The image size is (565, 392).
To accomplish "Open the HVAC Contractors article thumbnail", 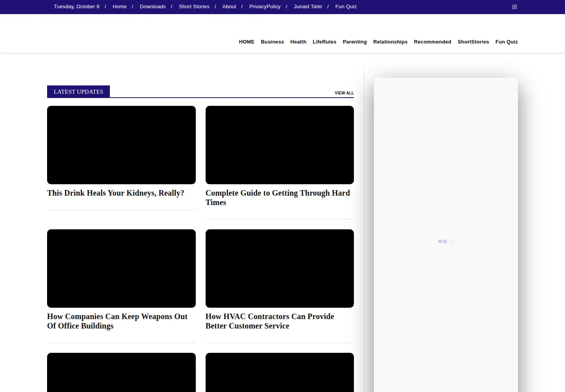I will pos(280,269).
